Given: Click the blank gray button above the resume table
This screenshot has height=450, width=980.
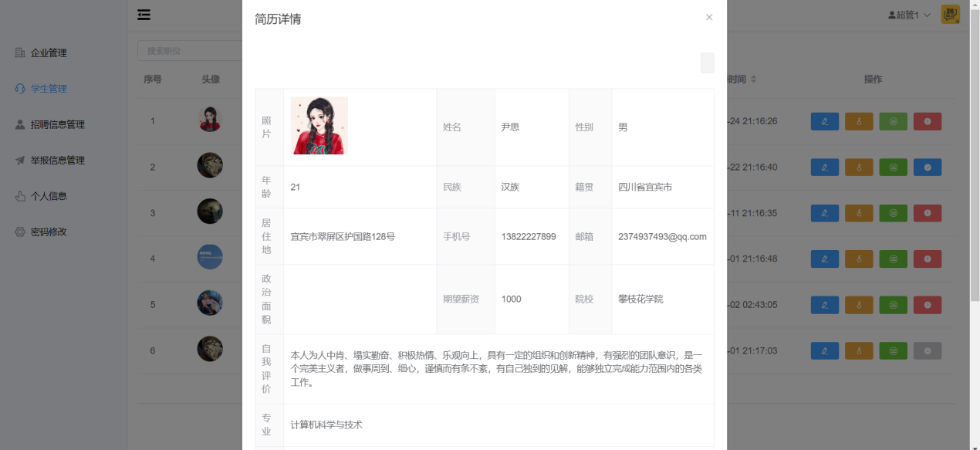Looking at the screenshot, I should pyautogui.click(x=707, y=63).
